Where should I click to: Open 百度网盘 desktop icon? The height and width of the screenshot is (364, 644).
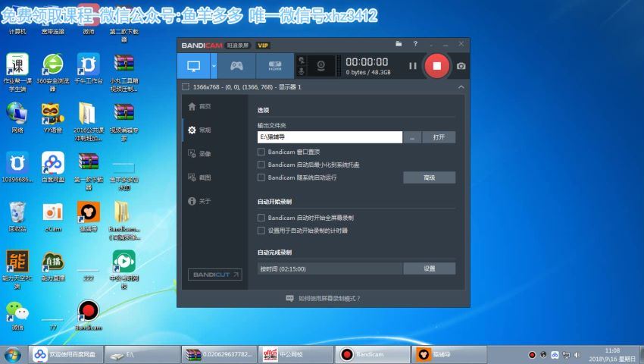point(53,168)
